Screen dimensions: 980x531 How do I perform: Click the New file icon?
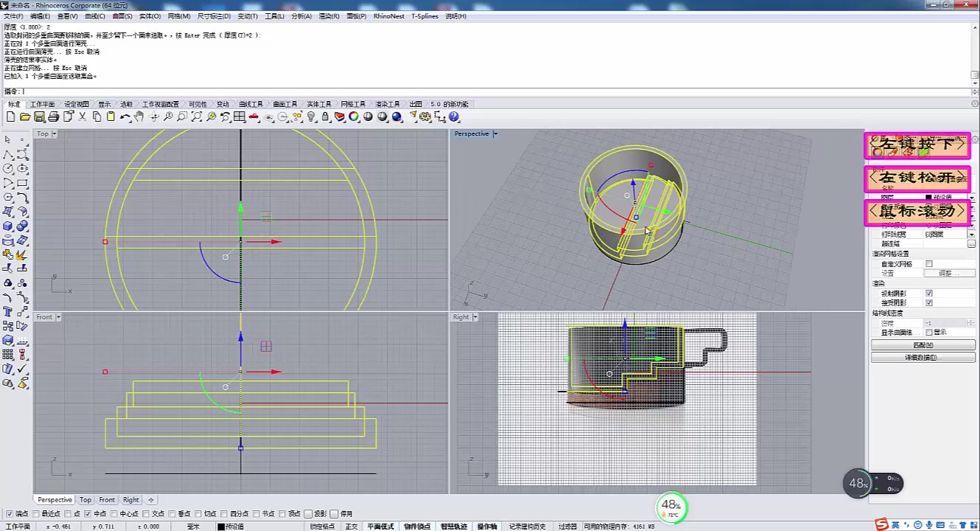tap(10, 117)
